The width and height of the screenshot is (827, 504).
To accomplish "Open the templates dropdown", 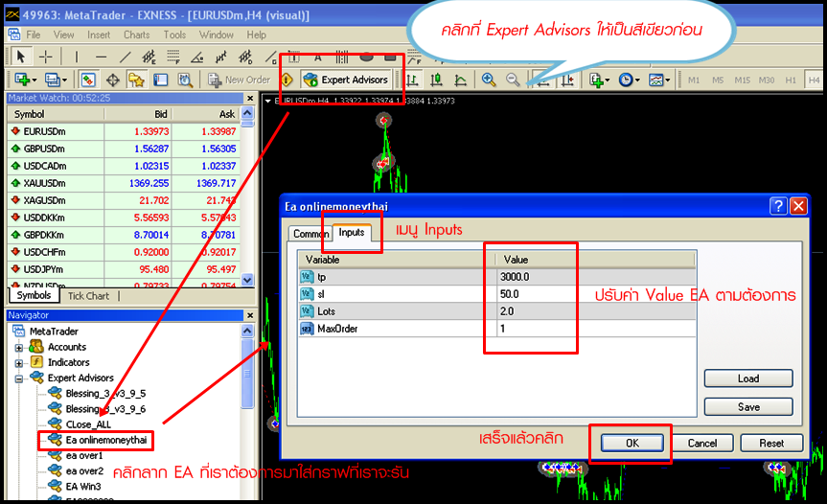I will click(658, 80).
